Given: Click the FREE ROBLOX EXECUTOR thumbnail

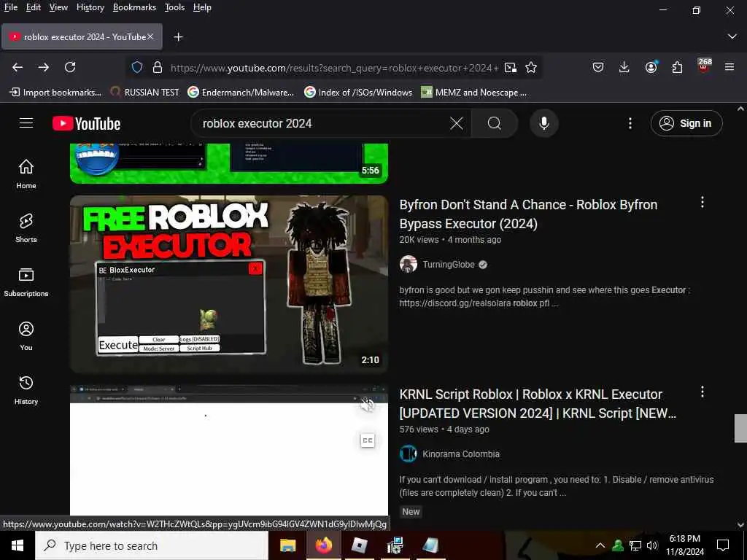Looking at the screenshot, I should coord(229,284).
